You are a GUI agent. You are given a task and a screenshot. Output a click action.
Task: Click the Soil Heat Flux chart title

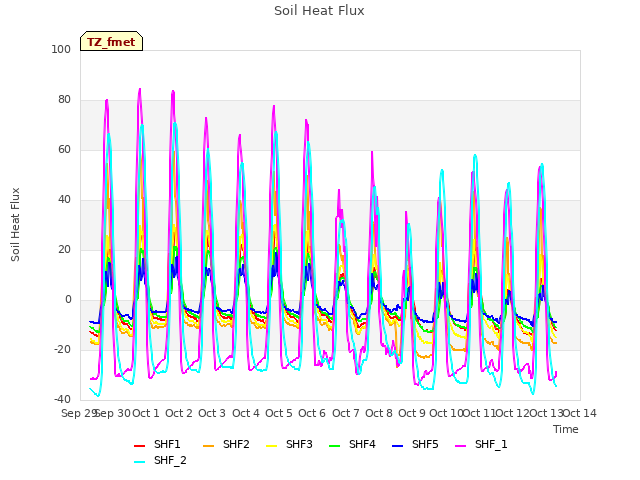pos(319,11)
